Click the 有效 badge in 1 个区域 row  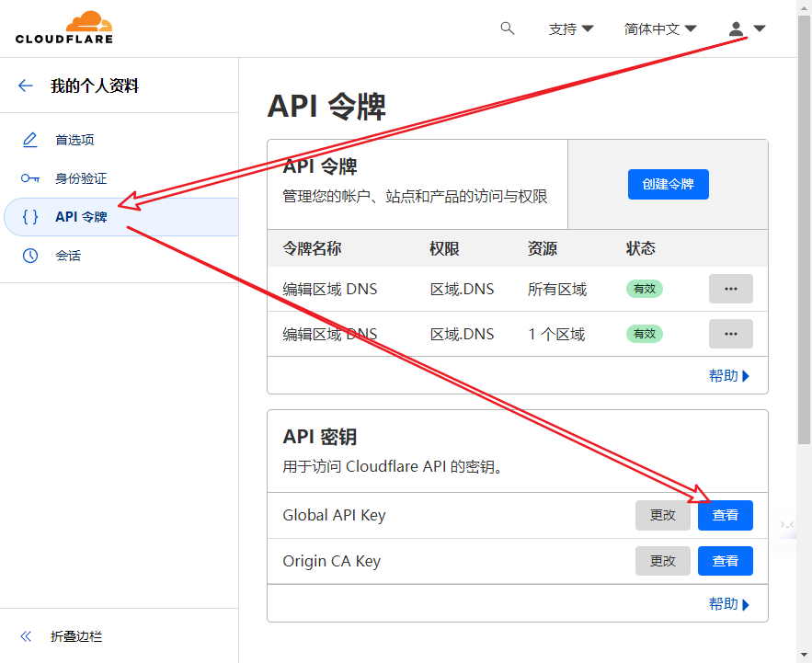(x=645, y=334)
